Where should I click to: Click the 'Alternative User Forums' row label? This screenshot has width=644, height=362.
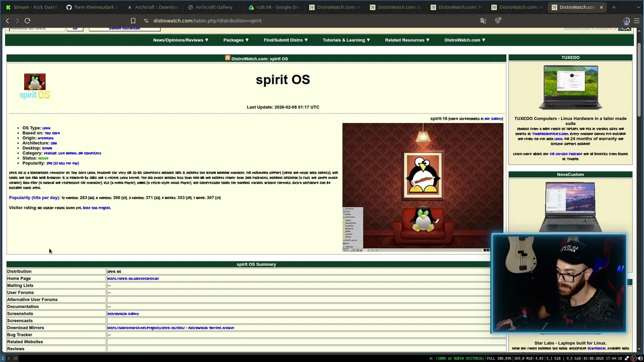click(32, 300)
